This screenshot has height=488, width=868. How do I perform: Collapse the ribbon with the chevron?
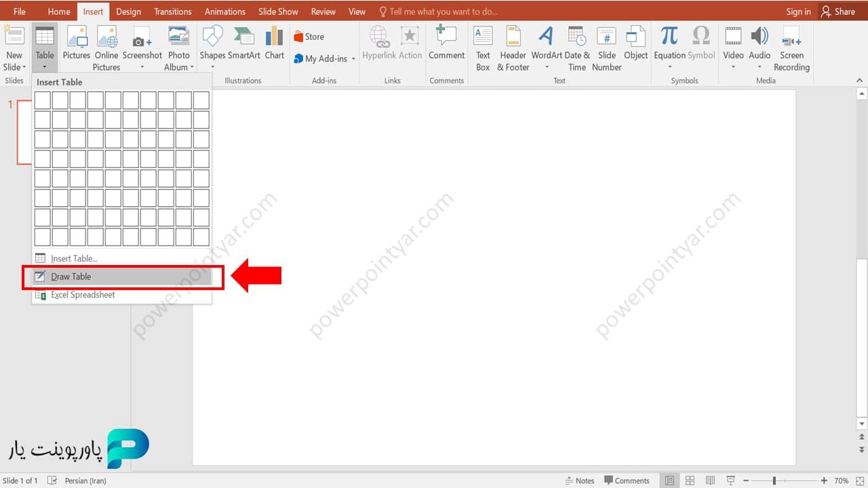[x=860, y=81]
